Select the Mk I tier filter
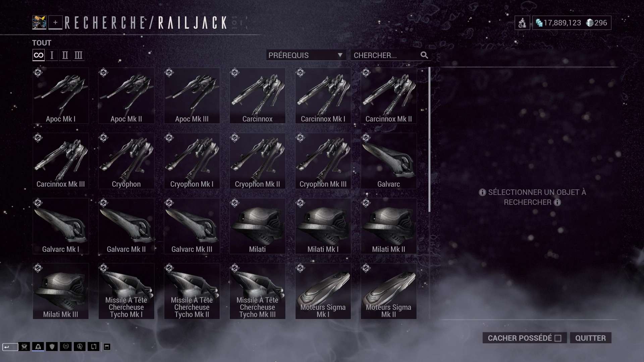The width and height of the screenshot is (644, 362). (x=52, y=55)
